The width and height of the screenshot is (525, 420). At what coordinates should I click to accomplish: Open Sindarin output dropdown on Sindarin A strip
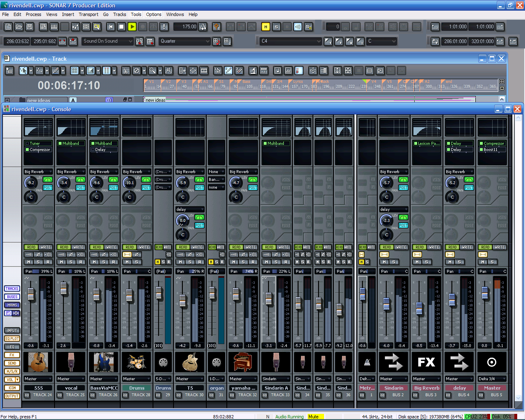(x=276, y=379)
